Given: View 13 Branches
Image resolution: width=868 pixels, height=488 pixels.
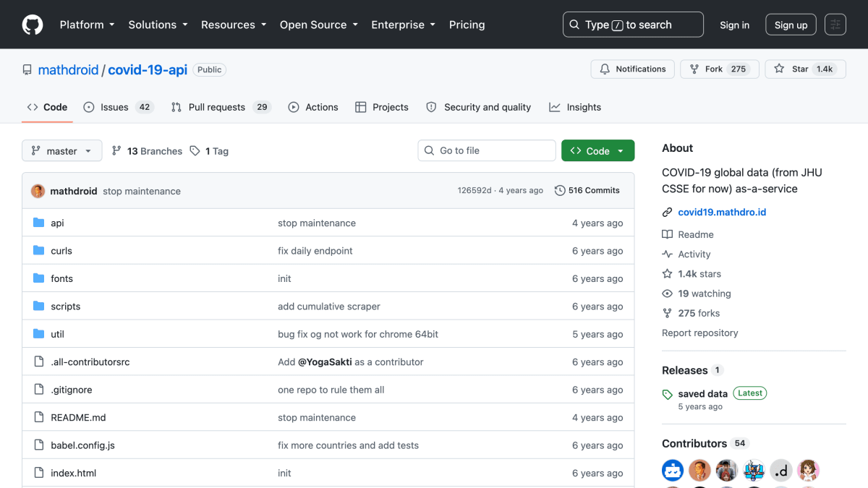Looking at the screenshot, I should 147,151.
